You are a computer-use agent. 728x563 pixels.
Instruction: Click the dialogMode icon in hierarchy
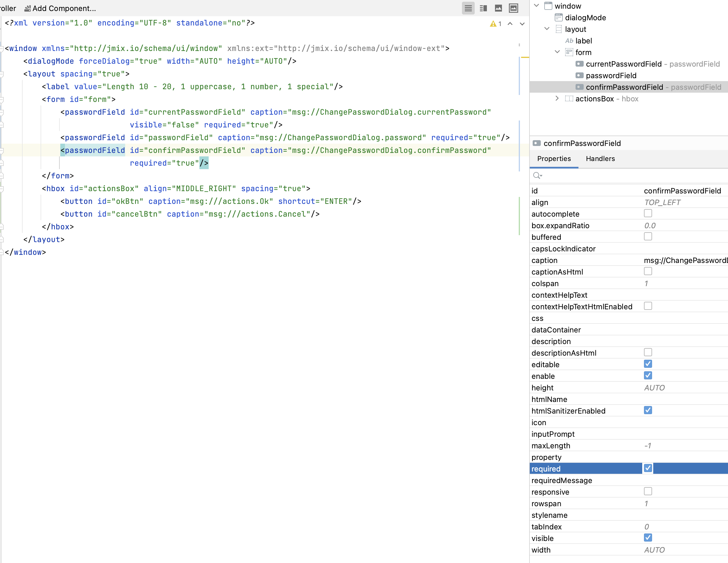(x=558, y=17)
